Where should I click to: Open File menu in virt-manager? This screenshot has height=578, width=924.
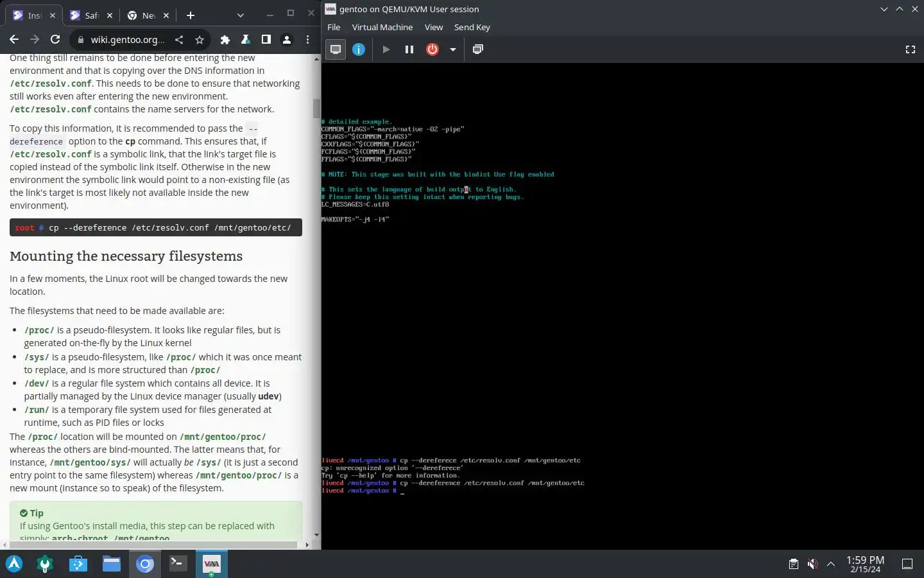[334, 27]
